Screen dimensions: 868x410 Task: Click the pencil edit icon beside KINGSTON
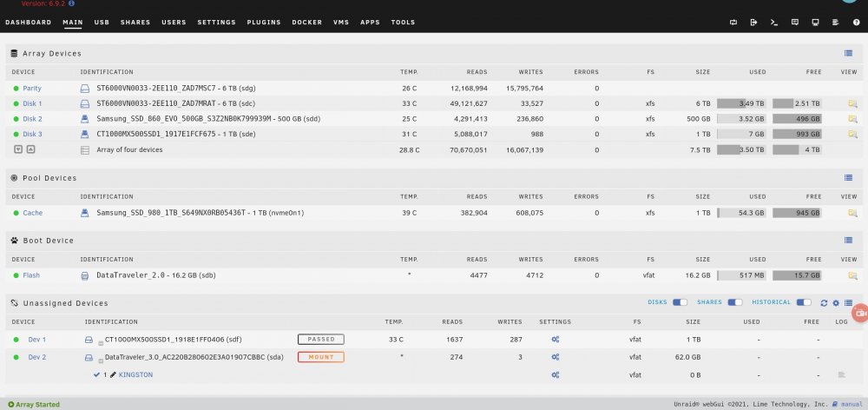pyautogui.click(x=113, y=375)
